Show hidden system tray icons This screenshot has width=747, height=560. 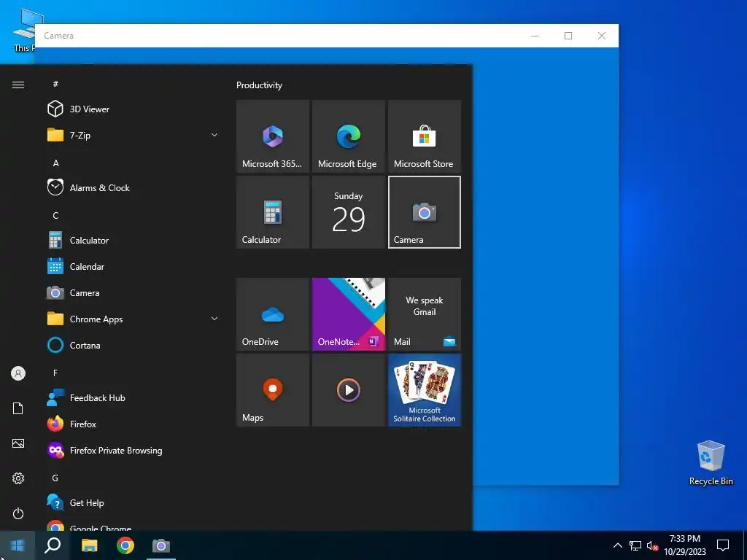pyautogui.click(x=617, y=545)
